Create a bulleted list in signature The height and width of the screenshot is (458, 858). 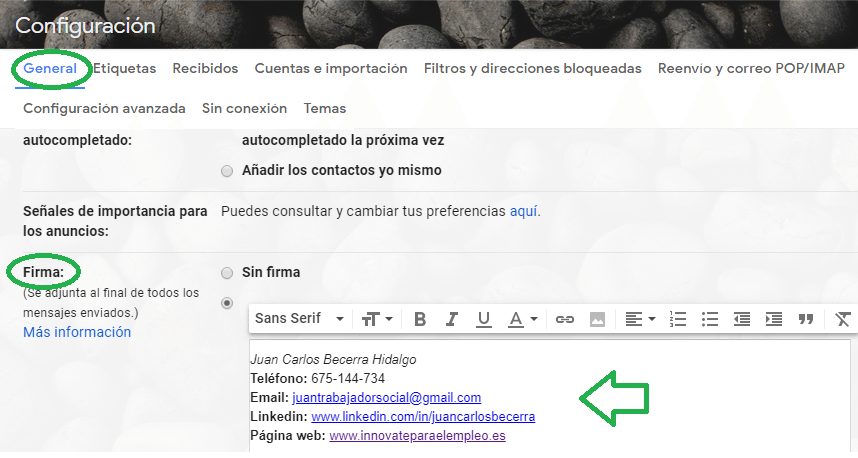pyautogui.click(x=710, y=319)
